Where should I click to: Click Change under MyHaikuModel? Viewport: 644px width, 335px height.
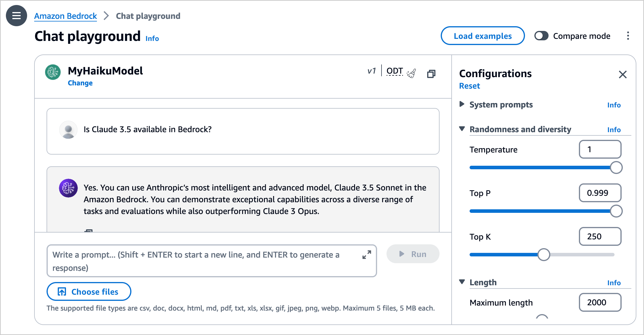click(x=80, y=83)
